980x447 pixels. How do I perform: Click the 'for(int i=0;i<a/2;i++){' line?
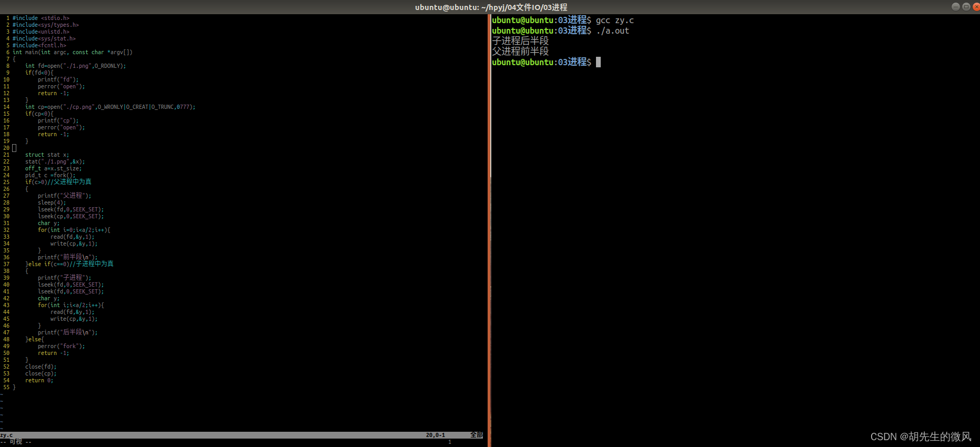(74, 230)
